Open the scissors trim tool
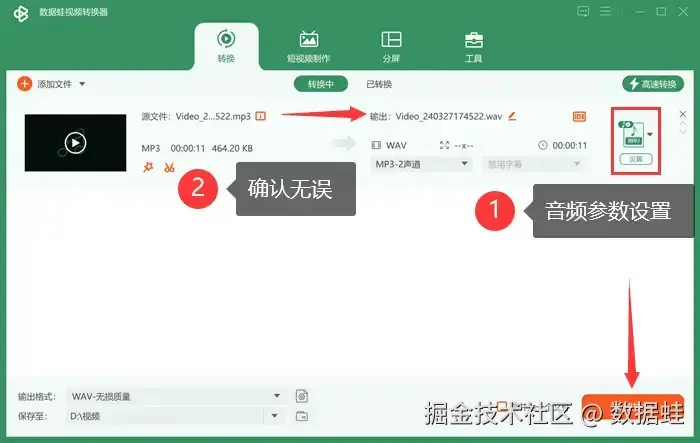 pos(169,167)
